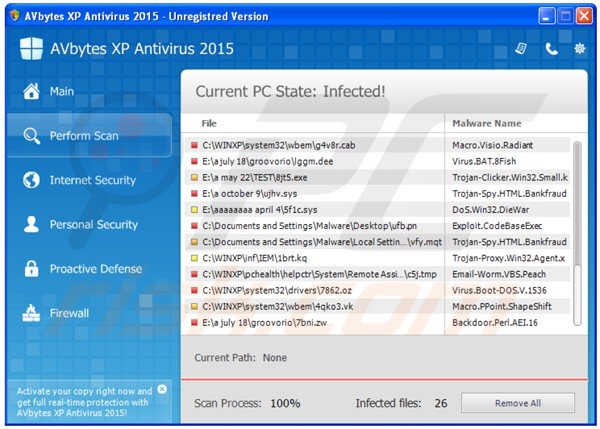The image size is (600, 429).
Task: Click the AVbytes shield logo
Action: pyautogui.click(x=31, y=49)
